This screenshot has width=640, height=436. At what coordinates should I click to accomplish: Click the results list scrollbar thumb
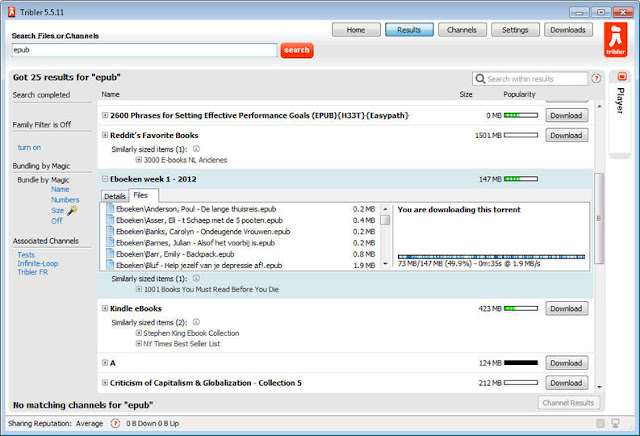(599, 218)
